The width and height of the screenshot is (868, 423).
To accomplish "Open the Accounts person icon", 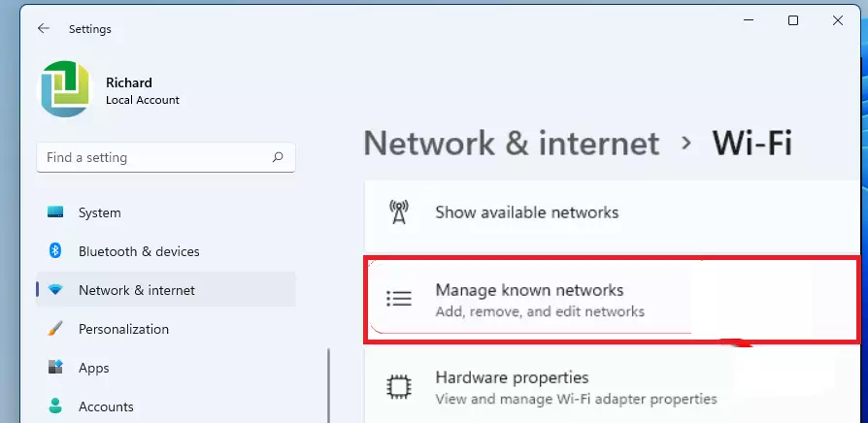I will click(55, 406).
